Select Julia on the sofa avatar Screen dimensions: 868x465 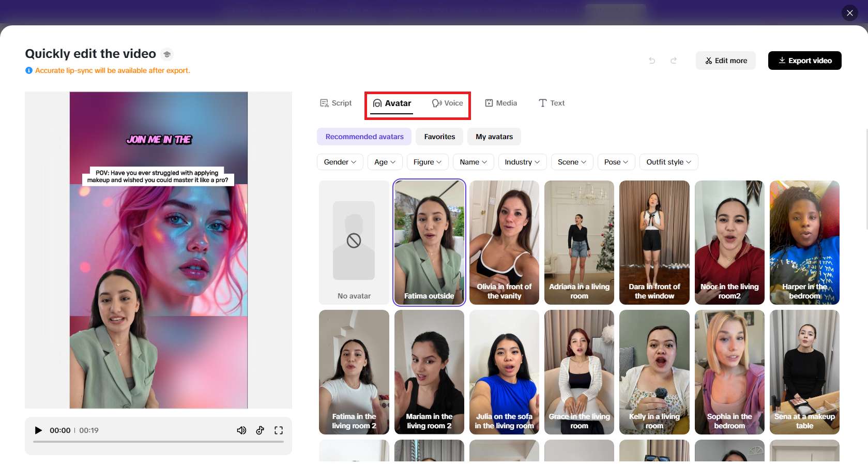(x=504, y=372)
